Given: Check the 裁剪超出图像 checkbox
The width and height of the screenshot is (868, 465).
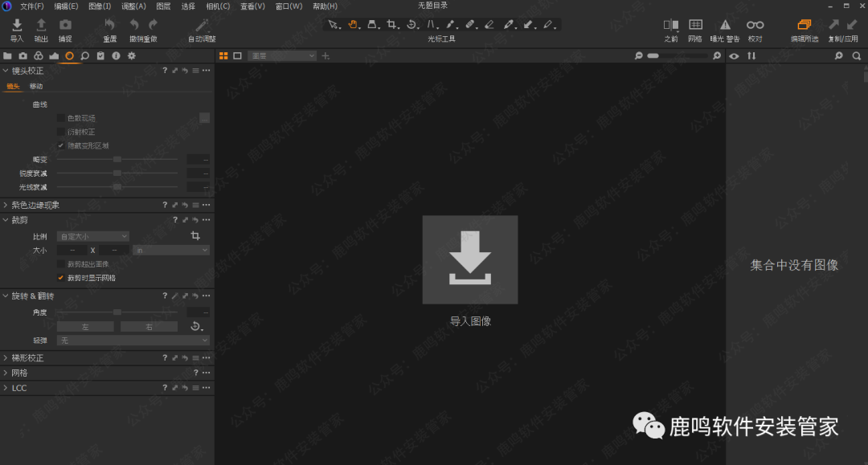Looking at the screenshot, I should (x=61, y=264).
